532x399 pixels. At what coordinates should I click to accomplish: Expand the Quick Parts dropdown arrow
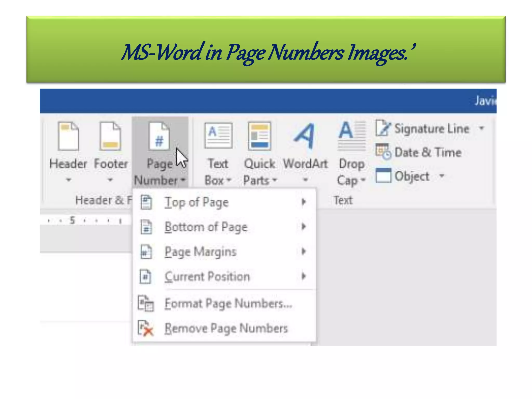tap(275, 179)
